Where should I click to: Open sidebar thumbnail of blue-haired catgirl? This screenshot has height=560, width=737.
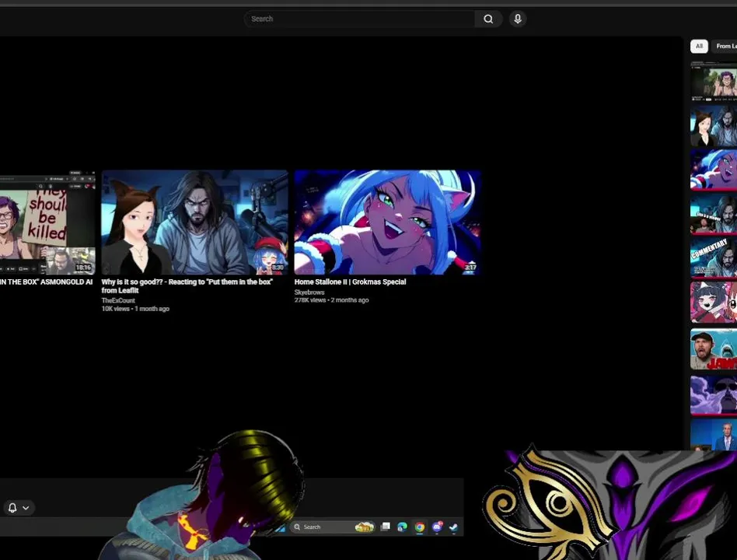714,170
